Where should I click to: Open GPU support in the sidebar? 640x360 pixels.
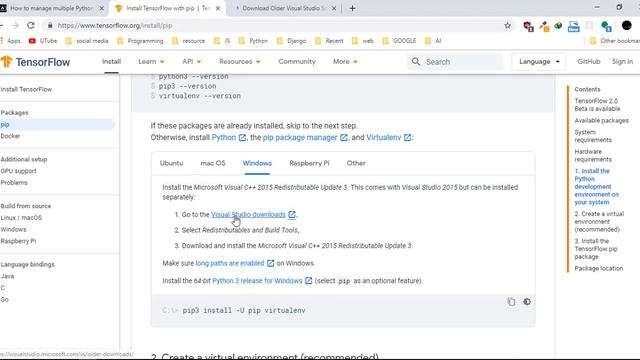(x=18, y=171)
